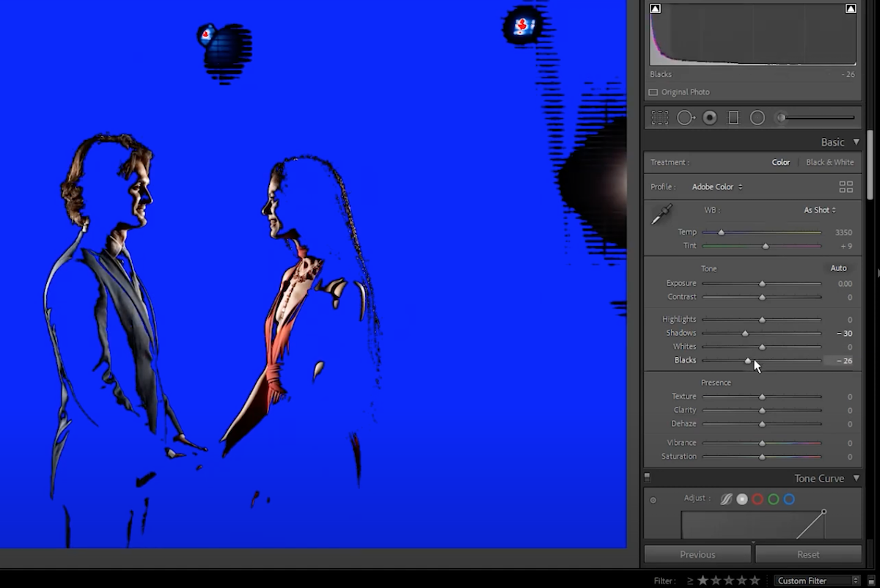Enable the Original Photo checkbox
Screen dimensions: 880x588
point(653,92)
